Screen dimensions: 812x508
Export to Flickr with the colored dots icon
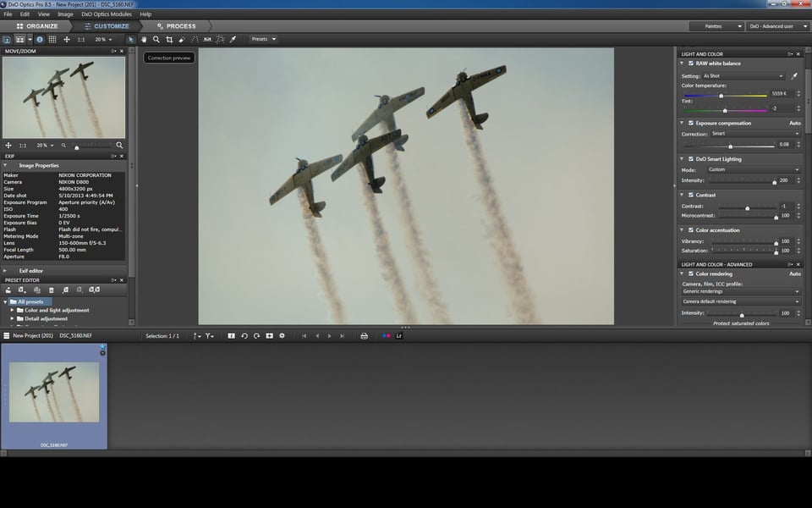click(386, 336)
